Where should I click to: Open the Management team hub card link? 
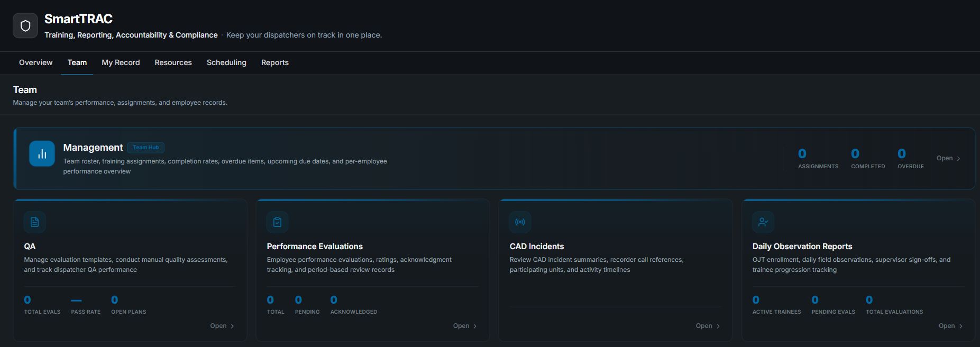(948, 158)
